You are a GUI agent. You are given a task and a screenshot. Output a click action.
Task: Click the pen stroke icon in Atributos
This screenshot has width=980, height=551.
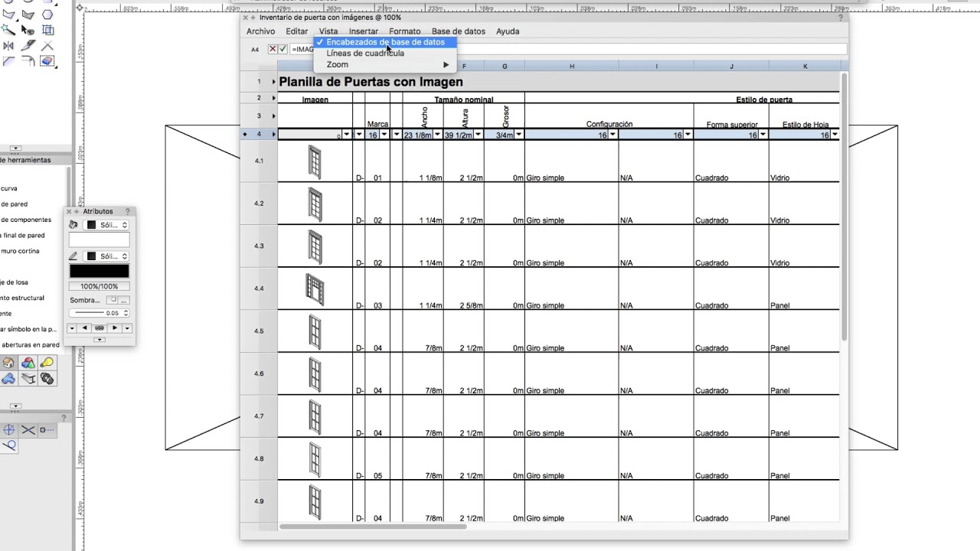click(73, 256)
